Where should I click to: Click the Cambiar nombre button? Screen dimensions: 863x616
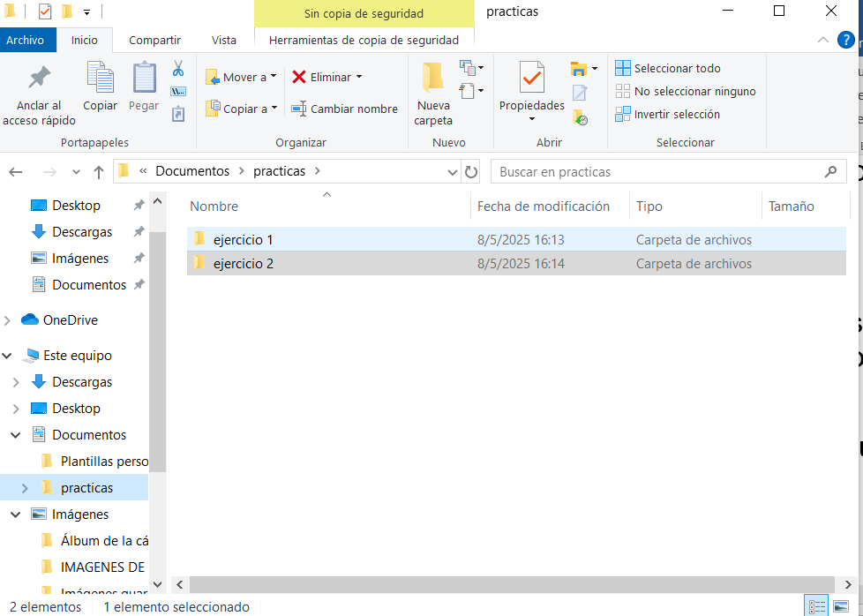tap(344, 109)
